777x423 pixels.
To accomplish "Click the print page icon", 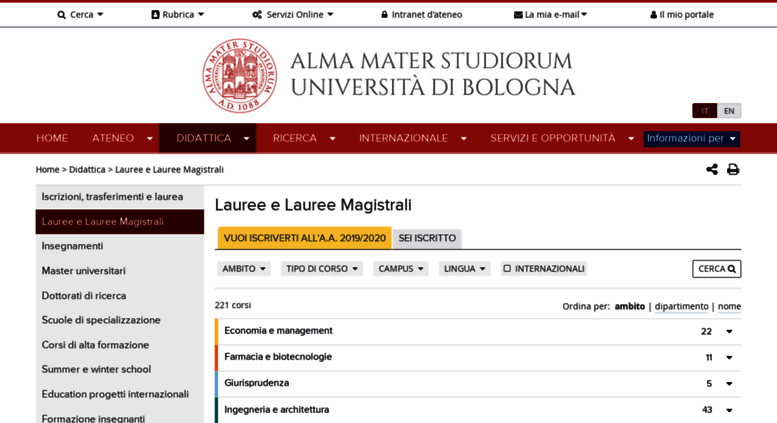I will click(733, 169).
